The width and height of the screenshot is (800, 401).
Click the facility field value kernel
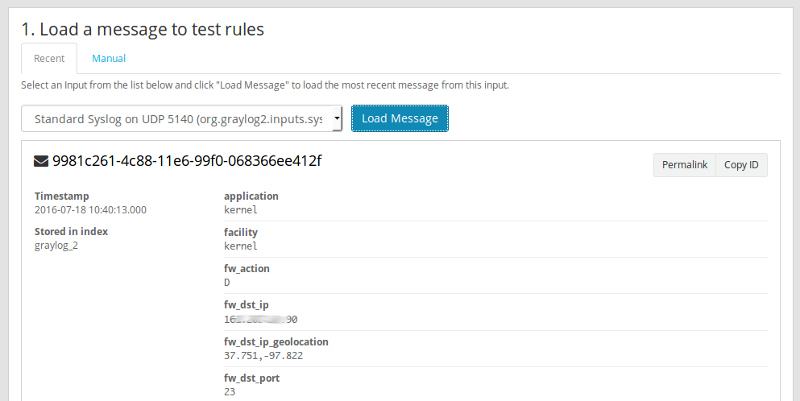241,245
